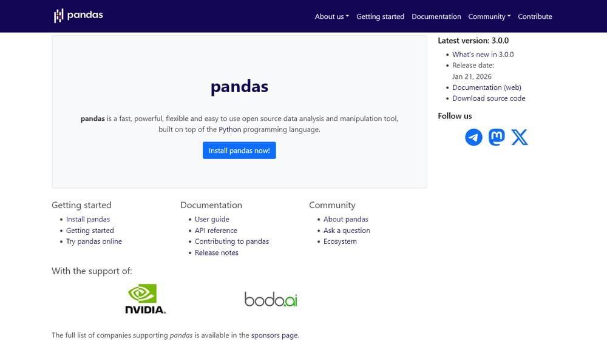Follow pandas via the Mastodon icon
The width and height of the screenshot is (607, 364).
pos(497,137)
